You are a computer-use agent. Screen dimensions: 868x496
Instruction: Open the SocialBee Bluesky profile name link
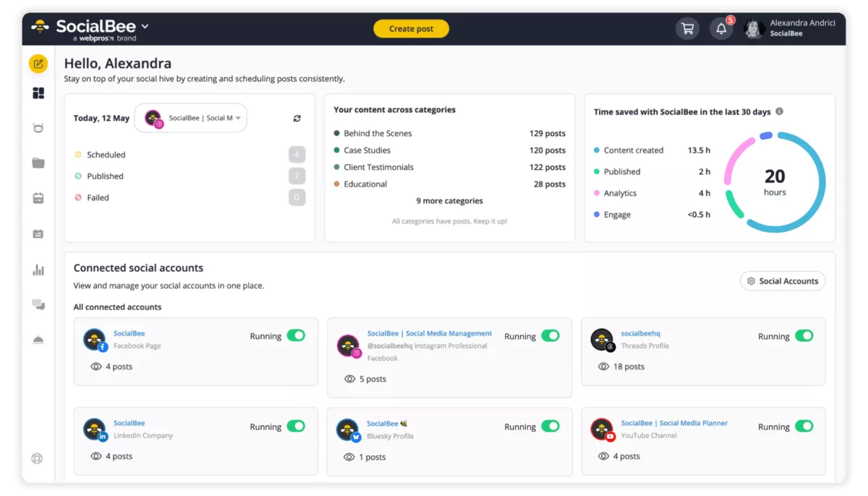click(387, 424)
